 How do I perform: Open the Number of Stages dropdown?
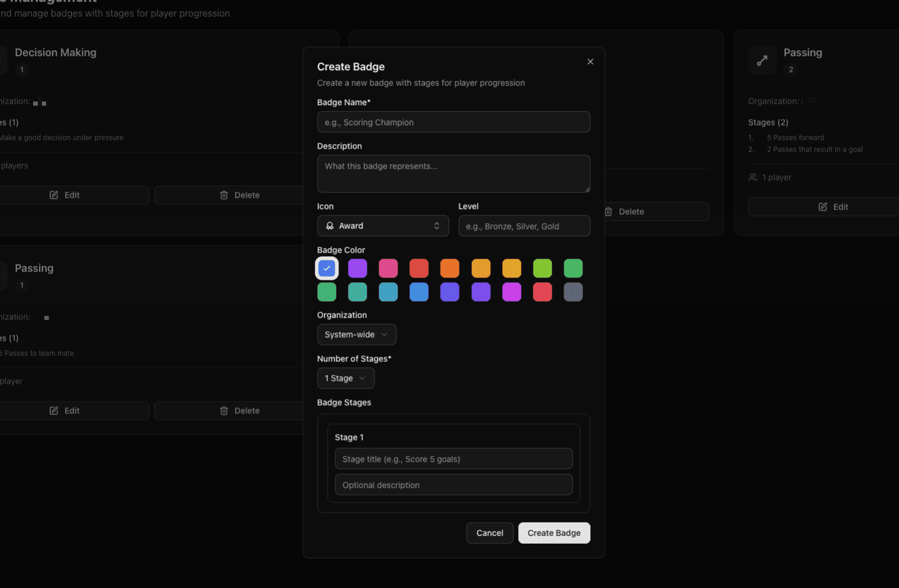click(x=346, y=378)
